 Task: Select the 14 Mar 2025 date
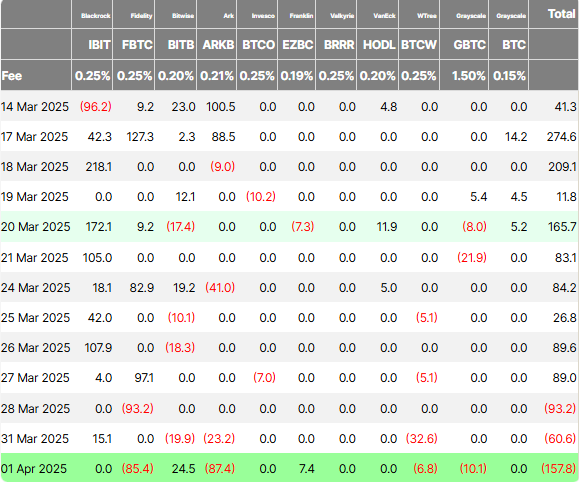point(35,107)
